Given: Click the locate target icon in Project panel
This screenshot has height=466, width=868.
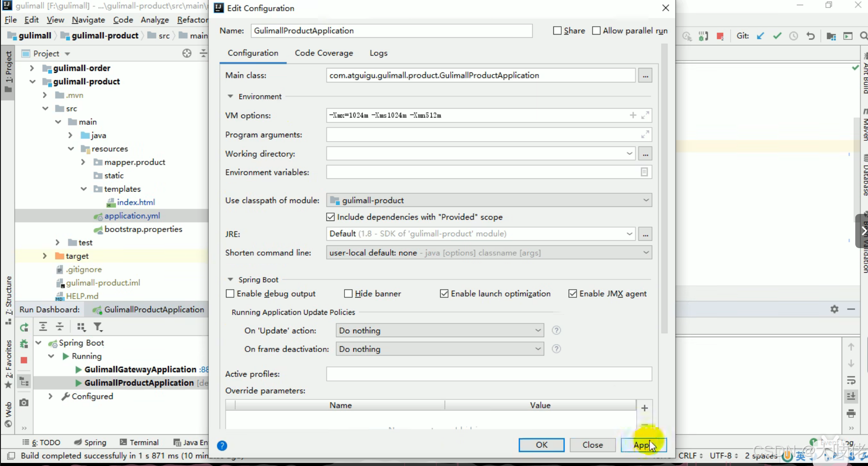Looking at the screenshot, I should (187, 53).
